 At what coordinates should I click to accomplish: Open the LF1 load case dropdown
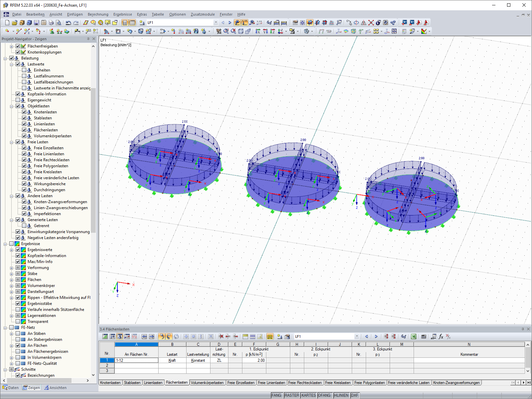pos(215,23)
